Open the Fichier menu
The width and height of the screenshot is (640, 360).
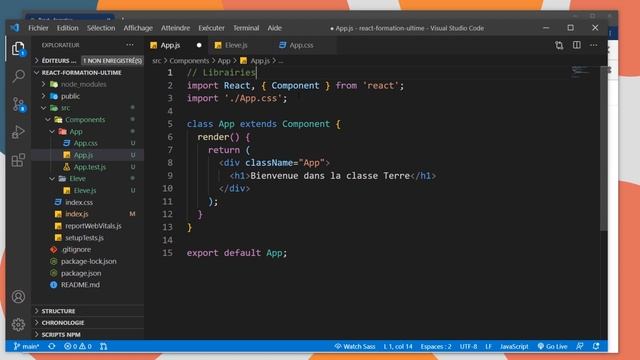[x=38, y=28]
